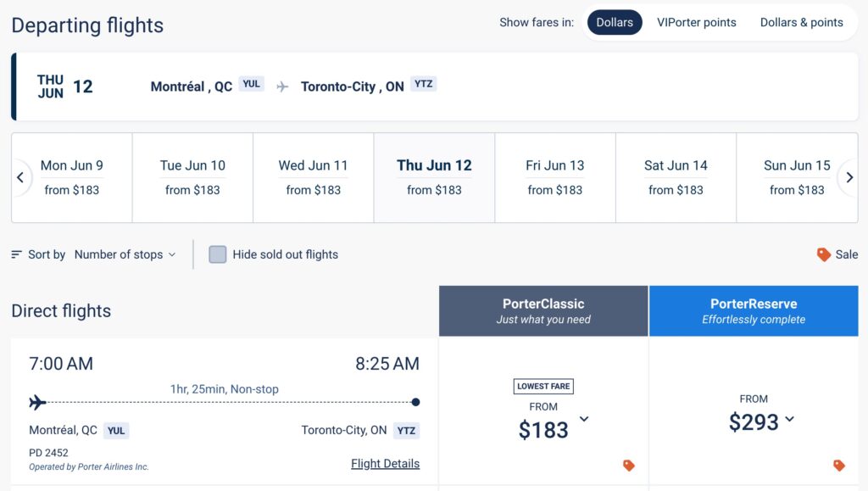The height and width of the screenshot is (491, 868).
Task: Open the Flight Details link
Action: point(385,464)
